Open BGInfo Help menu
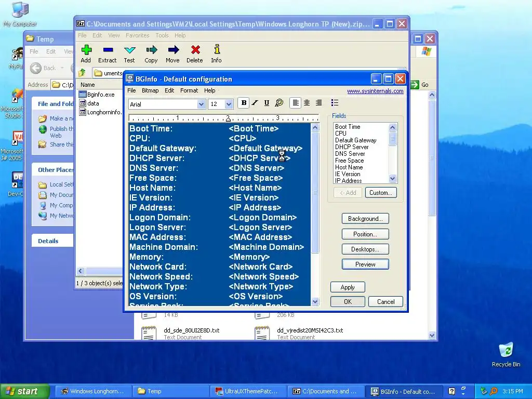The image size is (532, 399). pyautogui.click(x=210, y=90)
